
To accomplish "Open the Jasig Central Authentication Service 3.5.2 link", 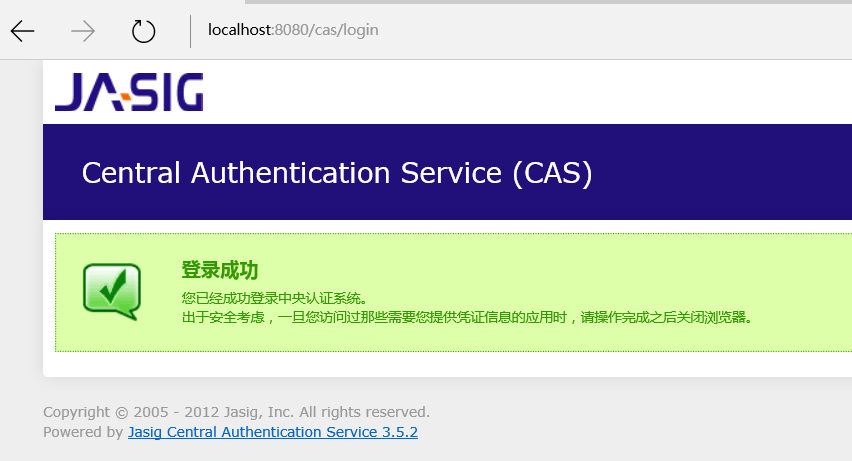I will [272, 432].
